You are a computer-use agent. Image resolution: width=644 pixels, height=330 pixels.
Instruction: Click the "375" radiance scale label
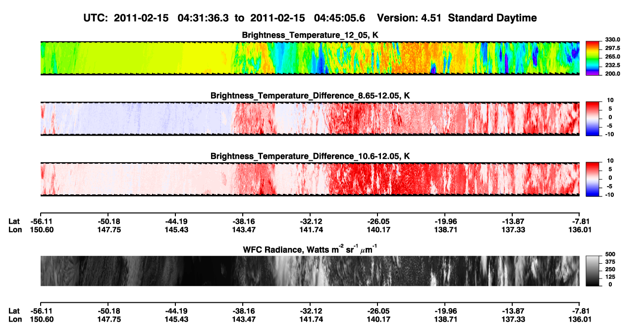pyautogui.click(x=610, y=262)
